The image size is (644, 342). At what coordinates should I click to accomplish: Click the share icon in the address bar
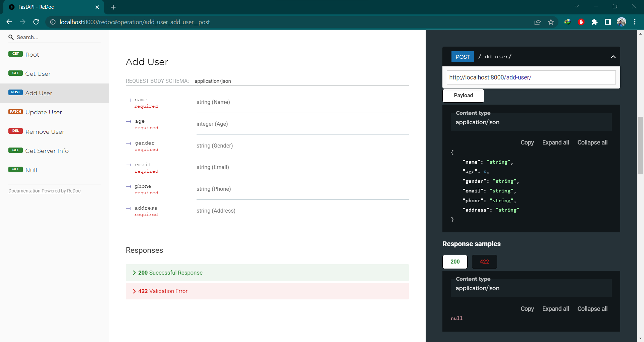[x=537, y=22]
